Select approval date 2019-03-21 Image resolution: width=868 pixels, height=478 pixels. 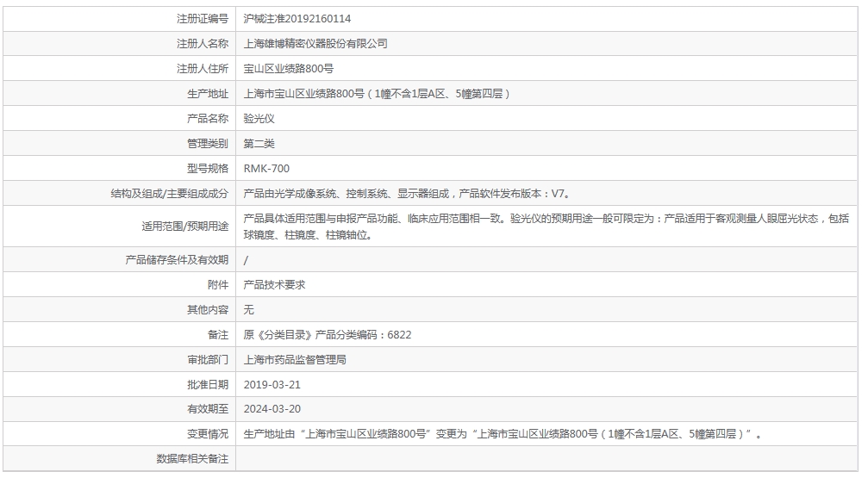tap(272, 384)
